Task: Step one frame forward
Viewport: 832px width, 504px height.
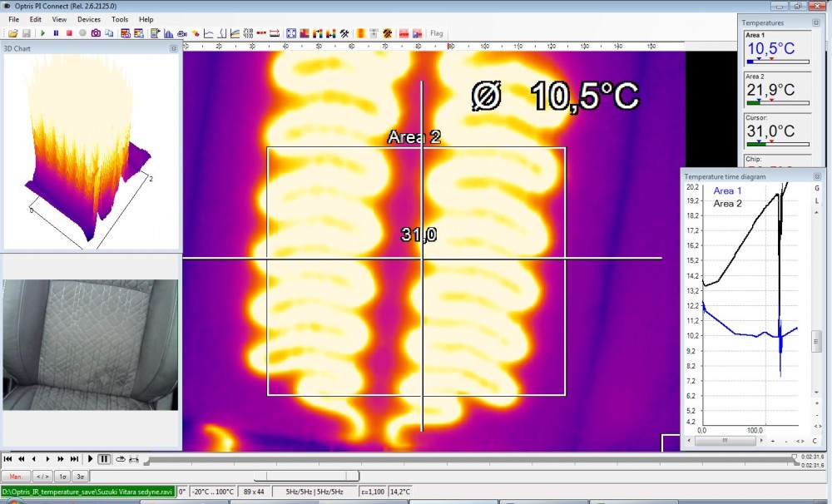Action: tap(47, 459)
